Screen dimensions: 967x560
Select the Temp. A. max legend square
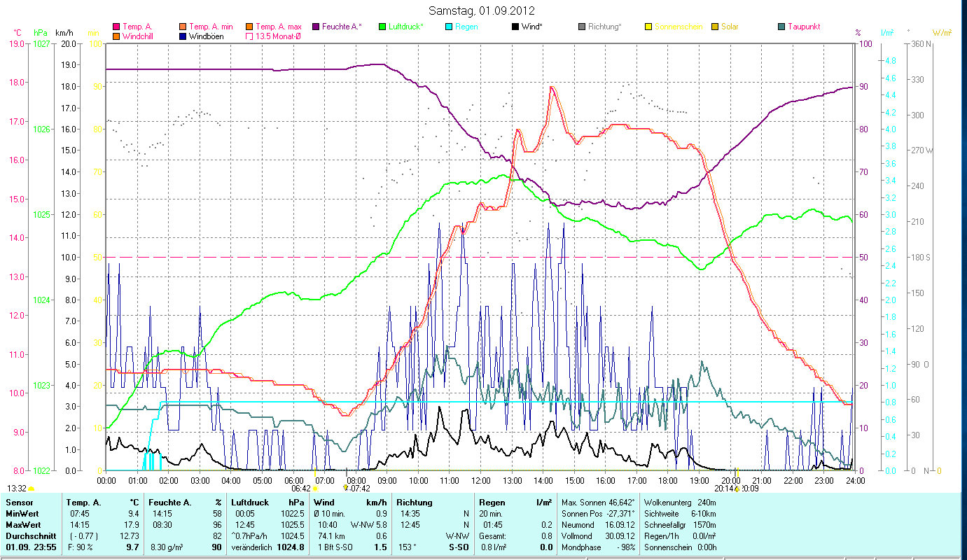[249, 27]
